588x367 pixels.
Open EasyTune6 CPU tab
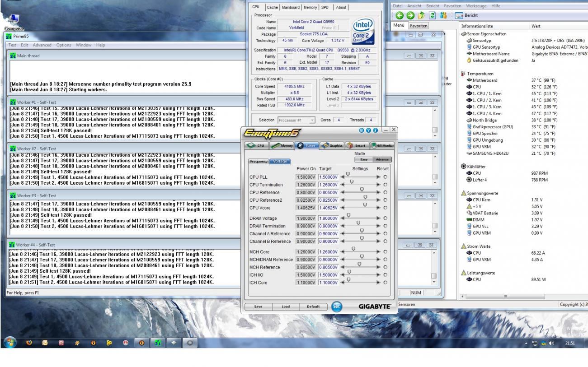click(x=256, y=145)
